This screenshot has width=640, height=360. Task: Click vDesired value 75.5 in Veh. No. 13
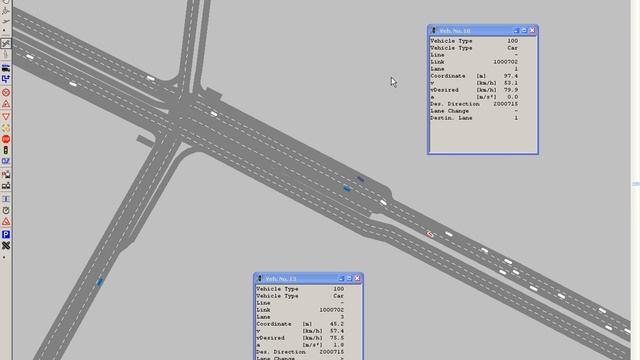(337, 338)
